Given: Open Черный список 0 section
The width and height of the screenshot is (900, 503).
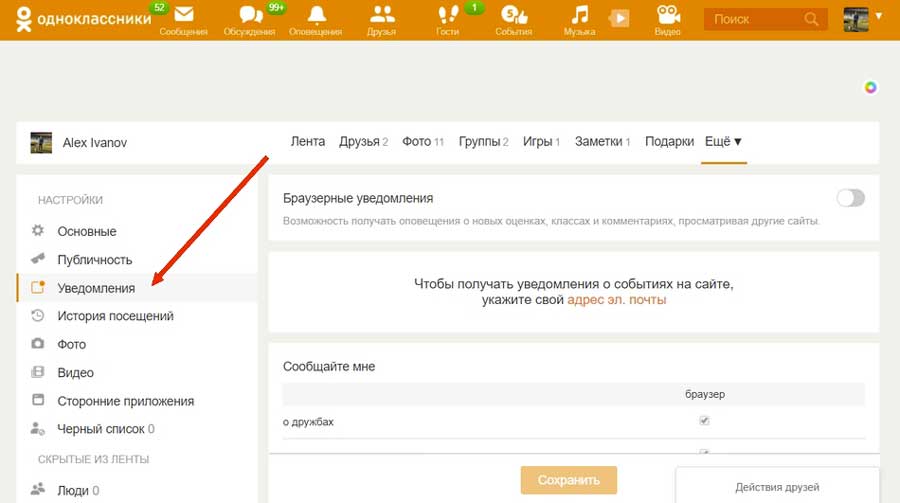Looking at the screenshot, I should (x=106, y=429).
